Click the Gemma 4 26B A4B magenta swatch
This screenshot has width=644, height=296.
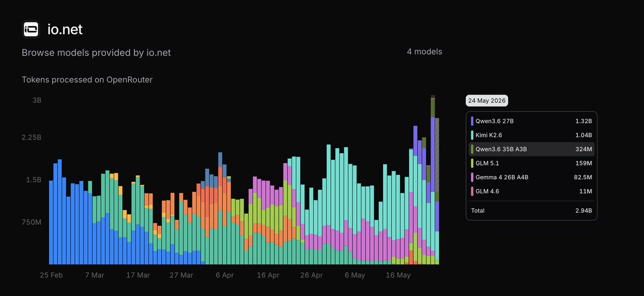pos(472,177)
